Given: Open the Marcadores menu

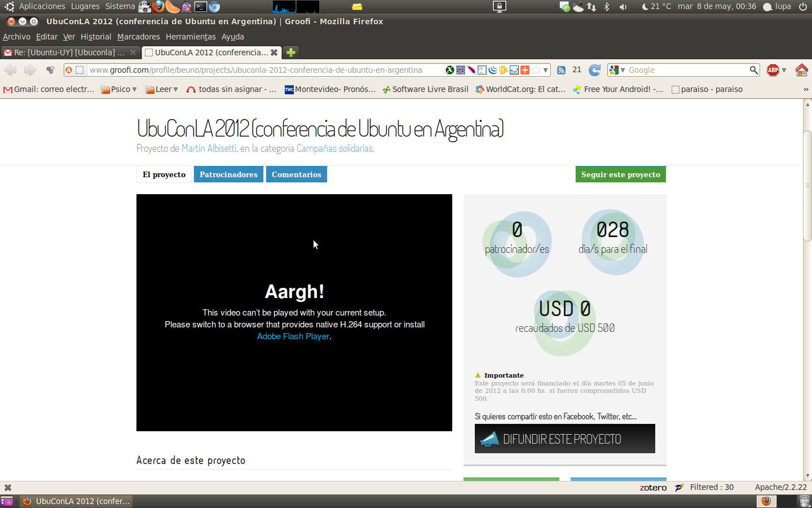Looking at the screenshot, I should pyautogui.click(x=139, y=37).
